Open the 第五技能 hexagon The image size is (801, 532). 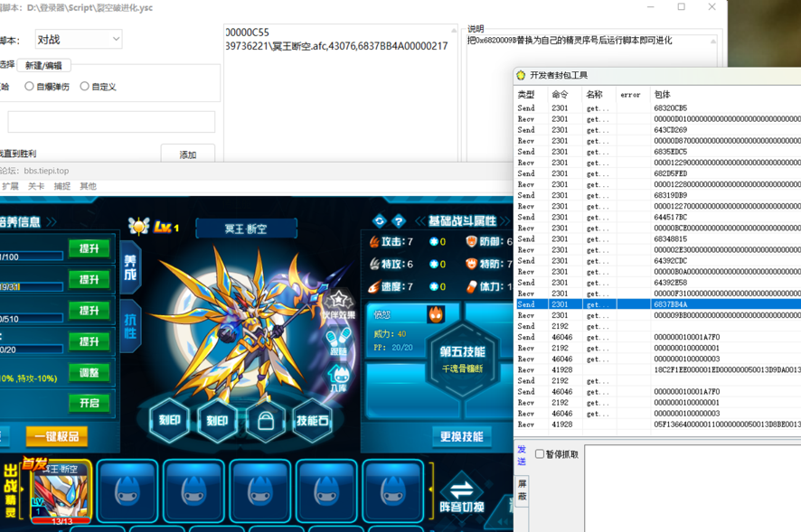coord(462,360)
